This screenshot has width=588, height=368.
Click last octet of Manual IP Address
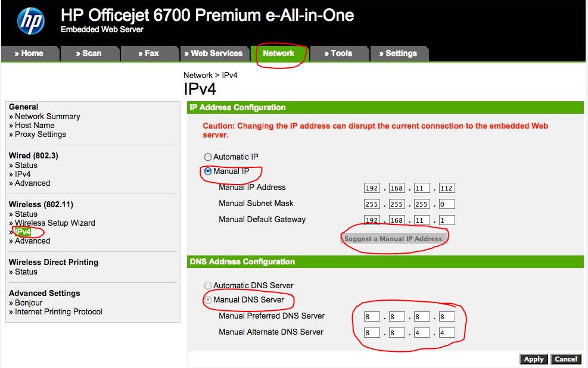(x=446, y=188)
